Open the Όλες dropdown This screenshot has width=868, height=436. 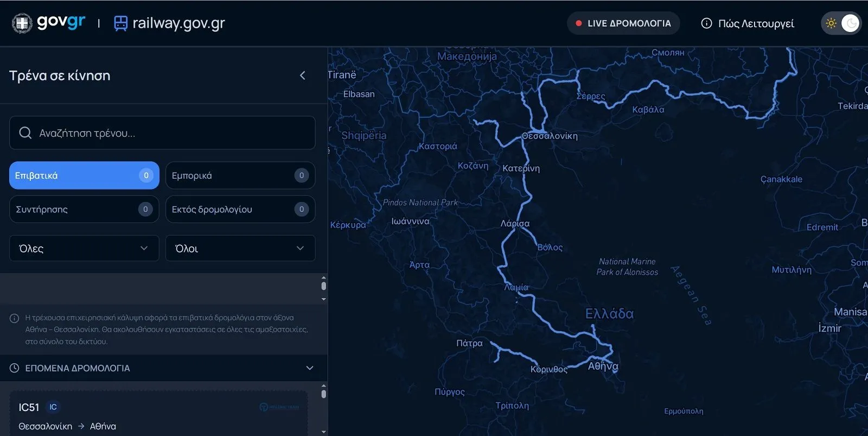(x=84, y=248)
